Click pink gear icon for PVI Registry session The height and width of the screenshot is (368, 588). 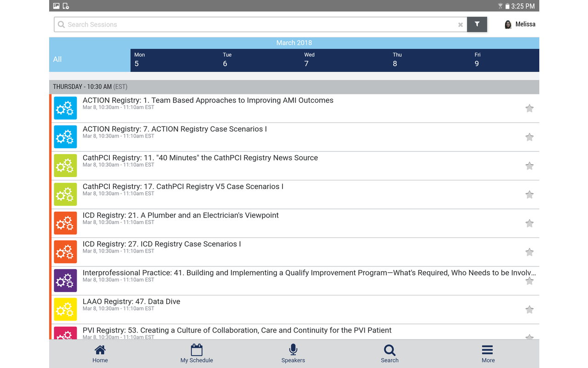[x=65, y=333]
